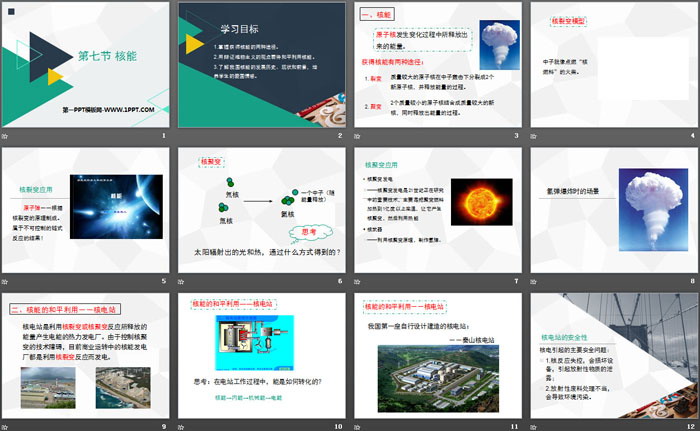Click the animation star icon under slide 6
Viewport: 700px width, 431px height.
[181, 281]
